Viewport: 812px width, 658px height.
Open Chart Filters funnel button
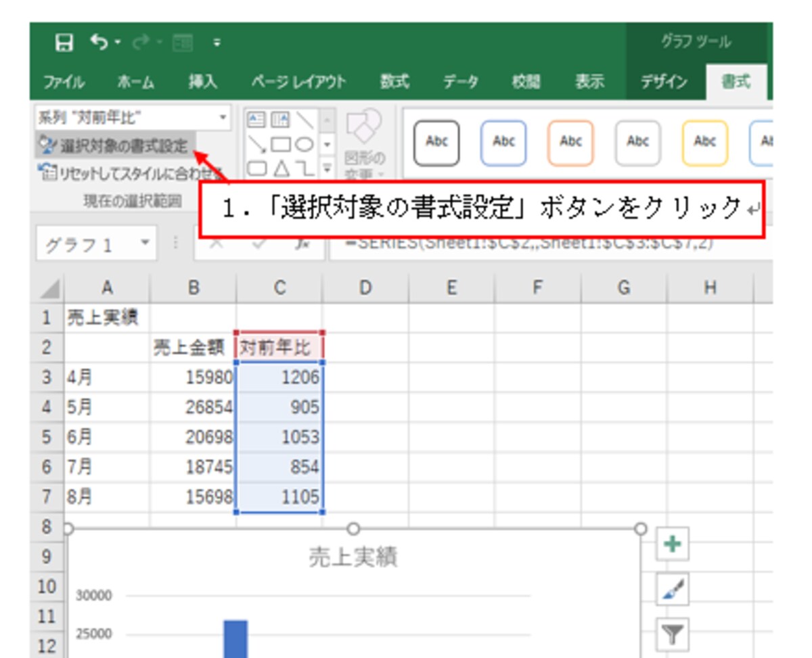[673, 634]
